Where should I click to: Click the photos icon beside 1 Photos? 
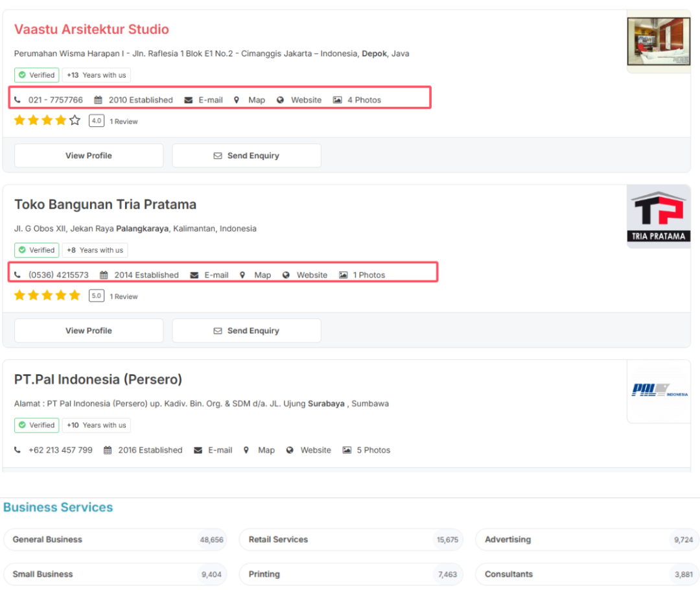(x=344, y=275)
